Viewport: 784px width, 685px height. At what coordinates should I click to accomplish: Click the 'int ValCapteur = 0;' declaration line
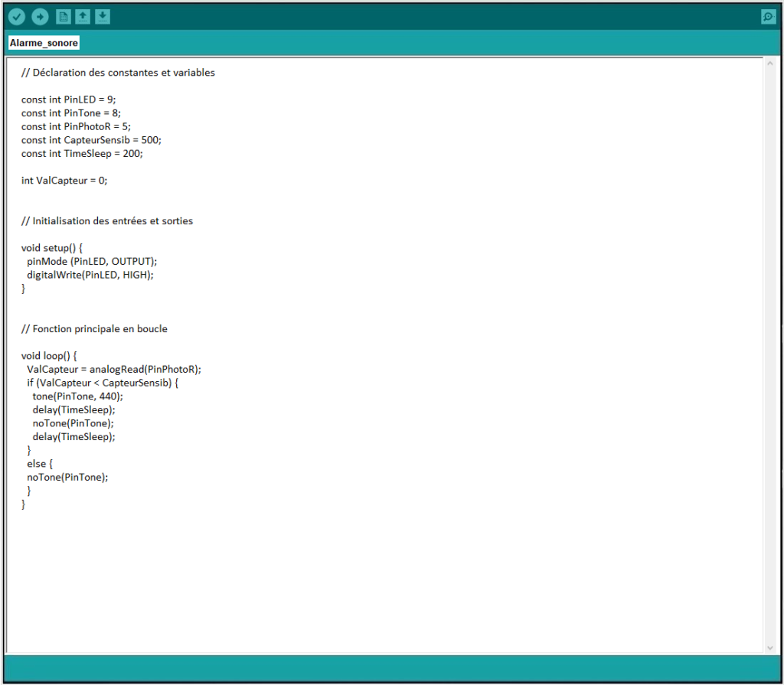pyautogui.click(x=64, y=181)
